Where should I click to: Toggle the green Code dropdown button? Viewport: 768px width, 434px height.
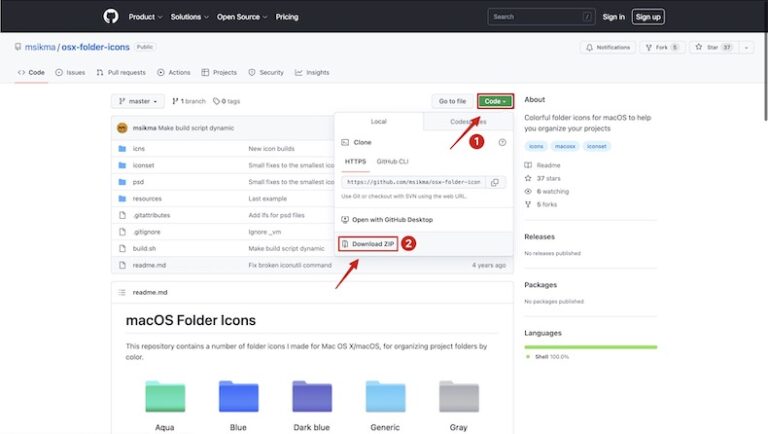click(x=495, y=101)
